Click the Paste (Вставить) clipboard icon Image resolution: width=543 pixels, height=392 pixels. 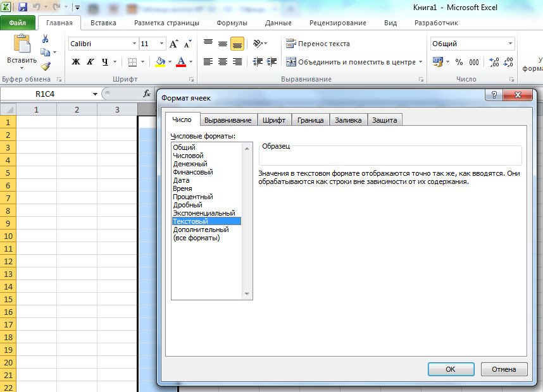point(22,44)
